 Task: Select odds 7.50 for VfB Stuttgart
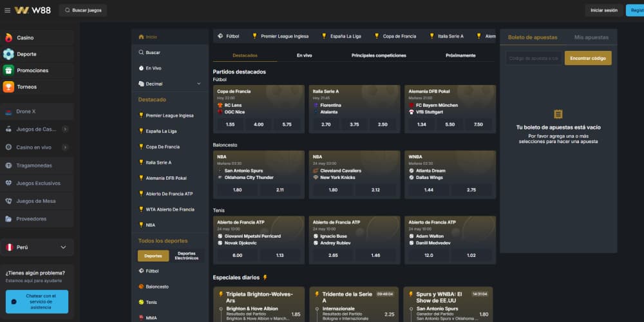tap(478, 124)
